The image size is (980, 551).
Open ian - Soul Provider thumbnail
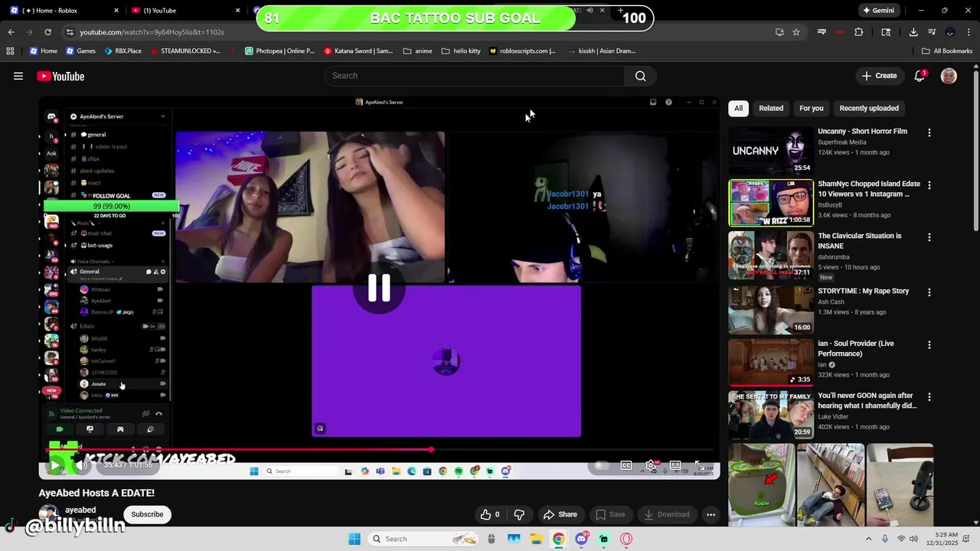tap(770, 362)
